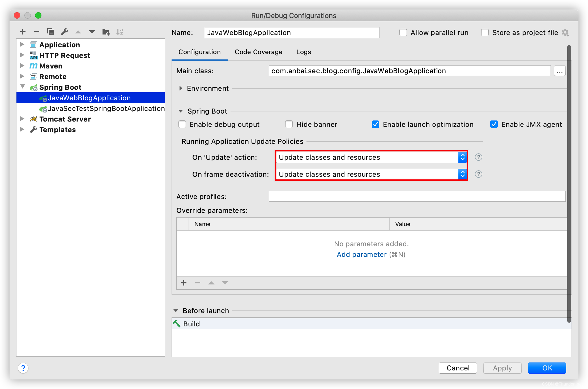588x389 pixels.
Task: Click the Sort Configurations alphabetically icon
Action: pyautogui.click(x=120, y=32)
